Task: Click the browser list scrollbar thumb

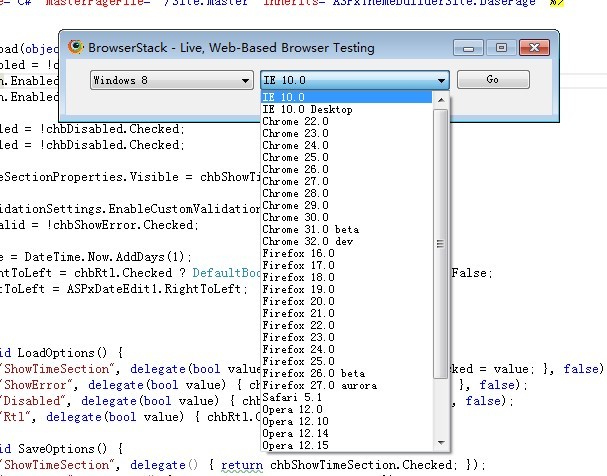Action: pyautogui.click(x=441, y=244)
